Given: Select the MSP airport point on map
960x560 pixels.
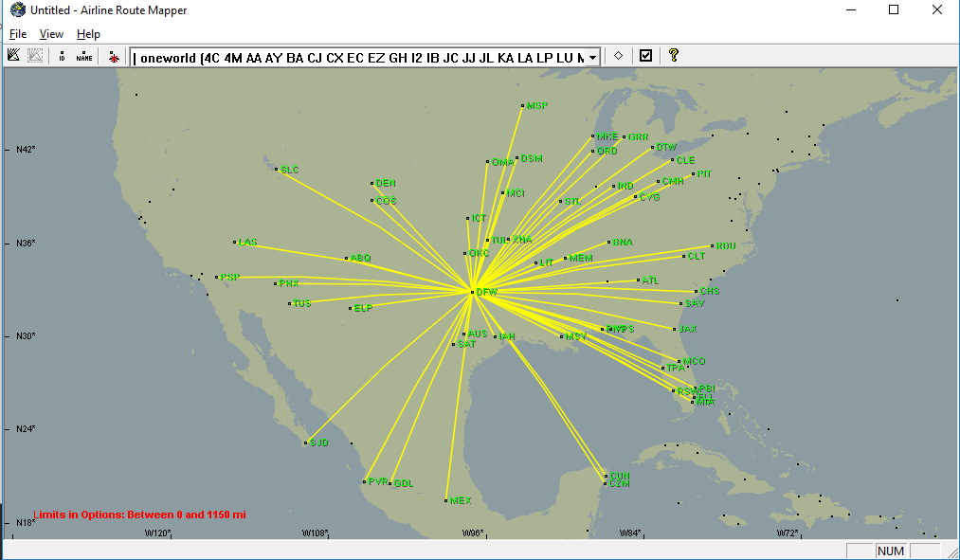Looking at the screenshot, I should (x=523, y=106).
